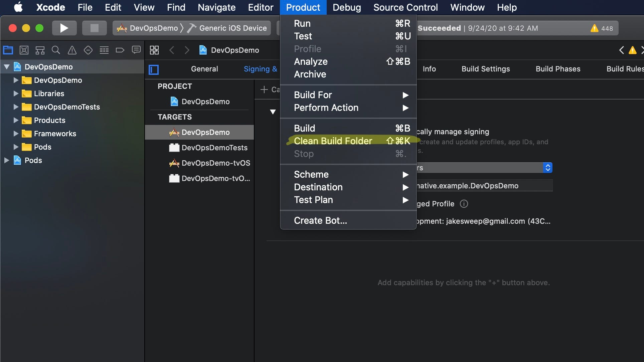The width and height of the screenshot is (644, 362).
Task: Click the Succeeded build status message
Action: (x=439, y=28)
